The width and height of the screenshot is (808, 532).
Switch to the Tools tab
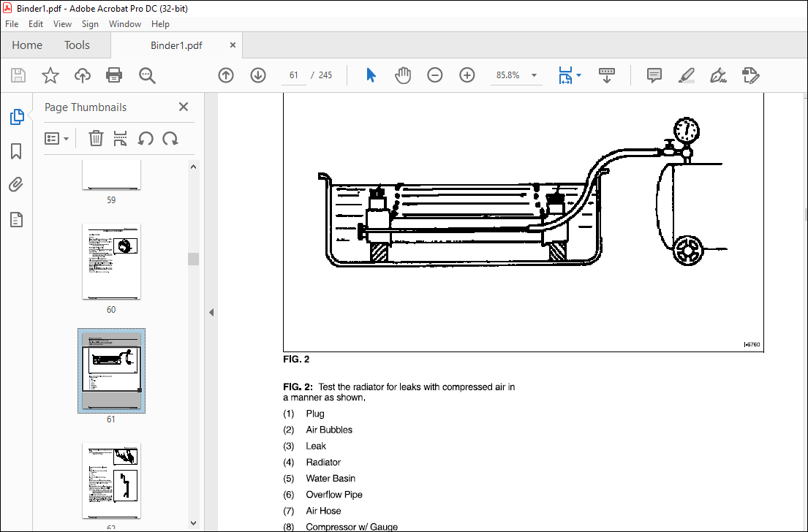pos(77,45)
